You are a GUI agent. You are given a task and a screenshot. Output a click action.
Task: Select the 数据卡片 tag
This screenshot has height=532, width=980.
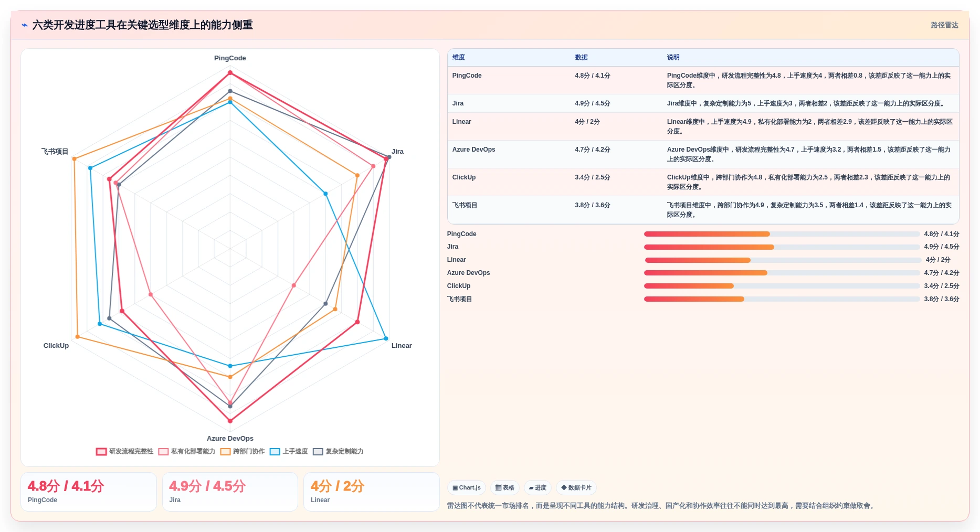pyautogui.click(x=576, y=488)
